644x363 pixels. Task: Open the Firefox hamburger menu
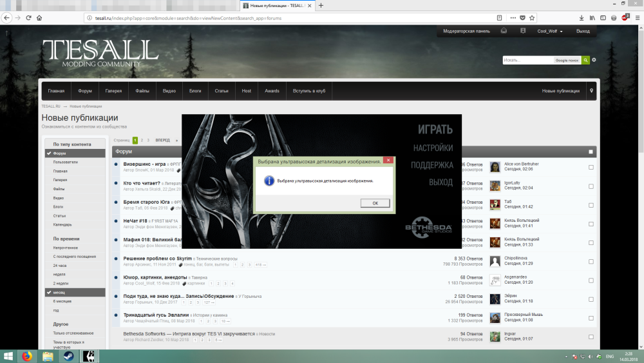(638, 18)
